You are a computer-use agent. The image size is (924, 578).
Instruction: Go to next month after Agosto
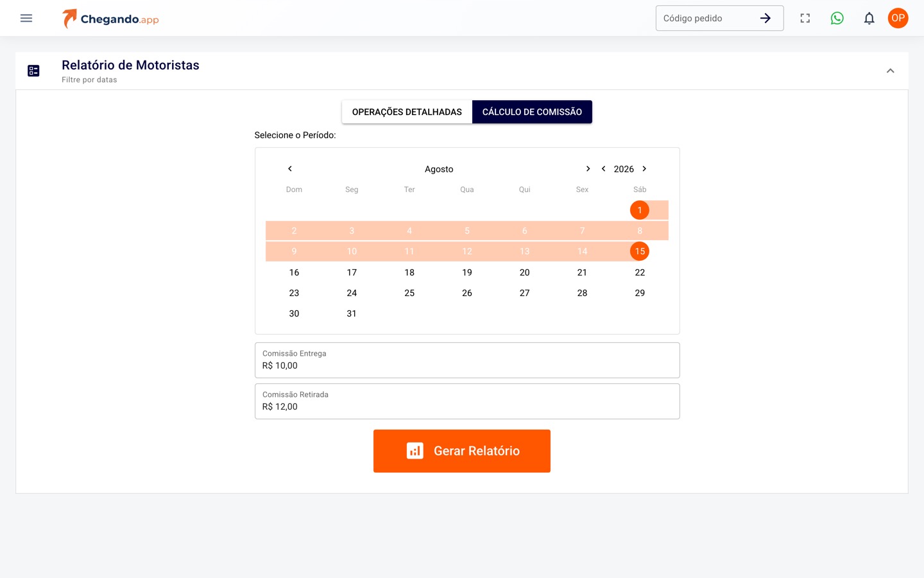pyautogui.click(x=588, y=169)
